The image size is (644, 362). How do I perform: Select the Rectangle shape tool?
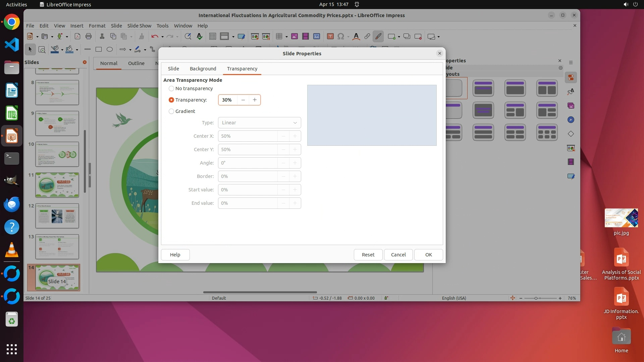click(x=99, y=50)
